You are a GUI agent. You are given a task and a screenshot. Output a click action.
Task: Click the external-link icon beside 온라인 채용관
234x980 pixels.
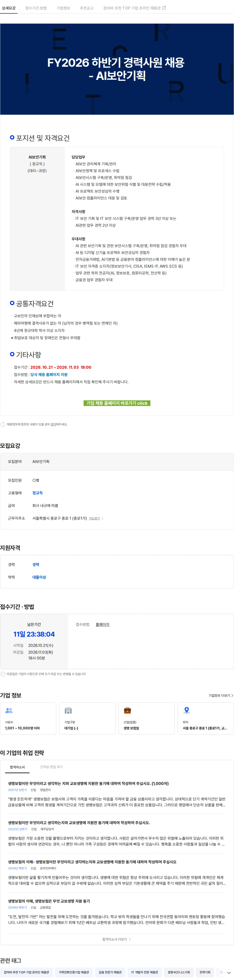coord(164,8)
